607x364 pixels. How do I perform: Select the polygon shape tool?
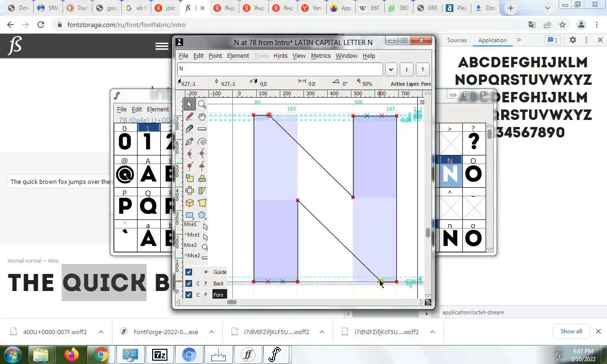tap(202, 215)
